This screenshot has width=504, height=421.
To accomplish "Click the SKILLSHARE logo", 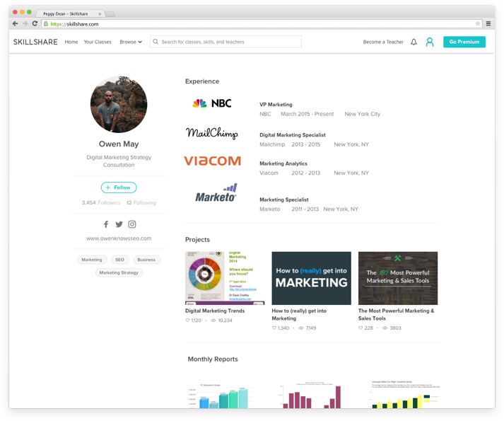I will (x=35, y=42).
